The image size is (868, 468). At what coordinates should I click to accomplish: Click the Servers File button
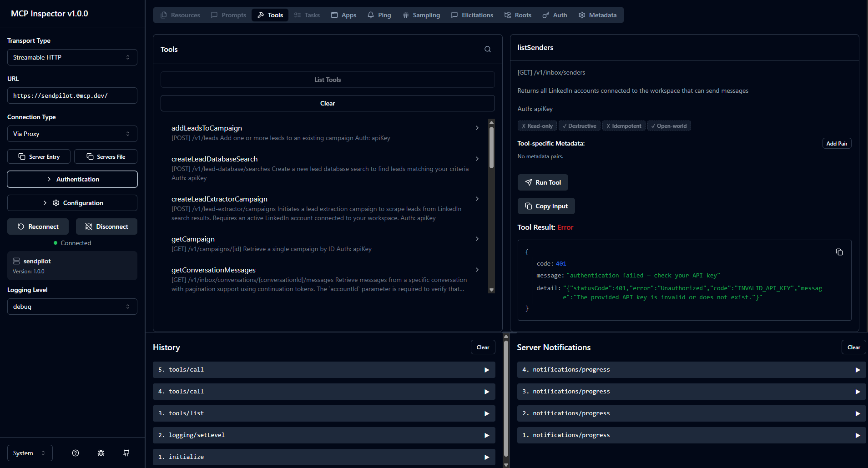[x=106, y=156]
